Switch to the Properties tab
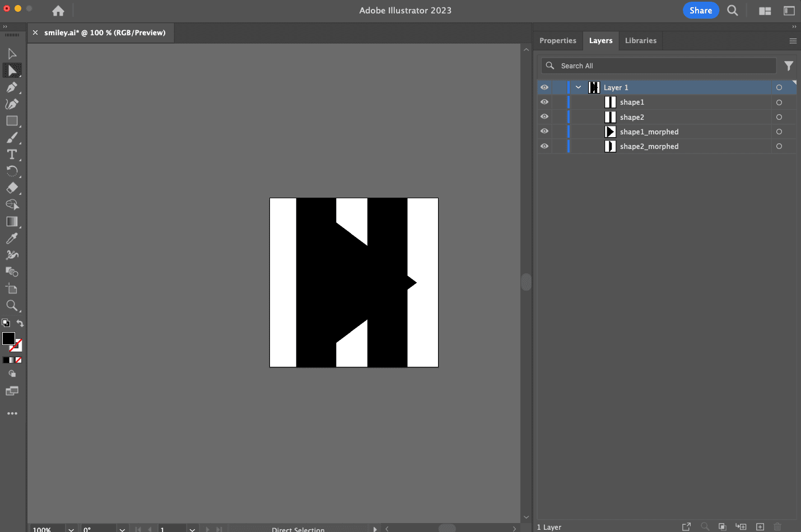Viewport: 801px width, 532px height. click(x=558, y=40)
